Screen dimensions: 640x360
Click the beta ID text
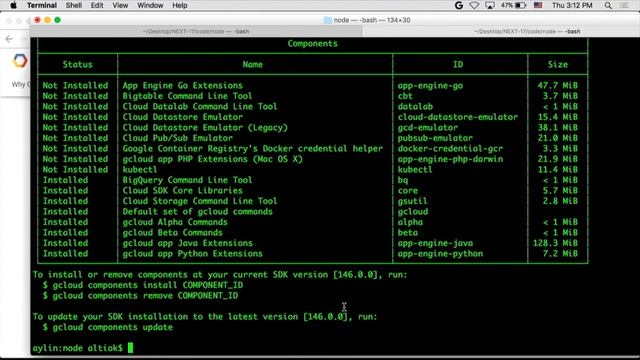(x=408, y=233)
